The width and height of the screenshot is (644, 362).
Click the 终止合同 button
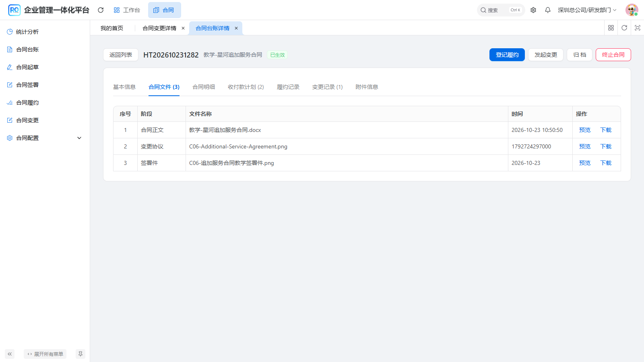coord(613,55)
